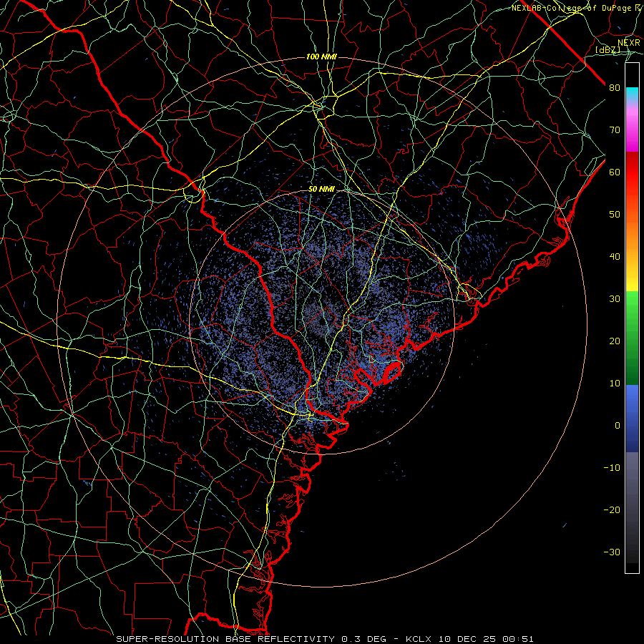
Task: Click the "SUPER-RESOLUTION BASE REFLECTIVITY" caption at bottom
Action: click(x=225, y=639)
